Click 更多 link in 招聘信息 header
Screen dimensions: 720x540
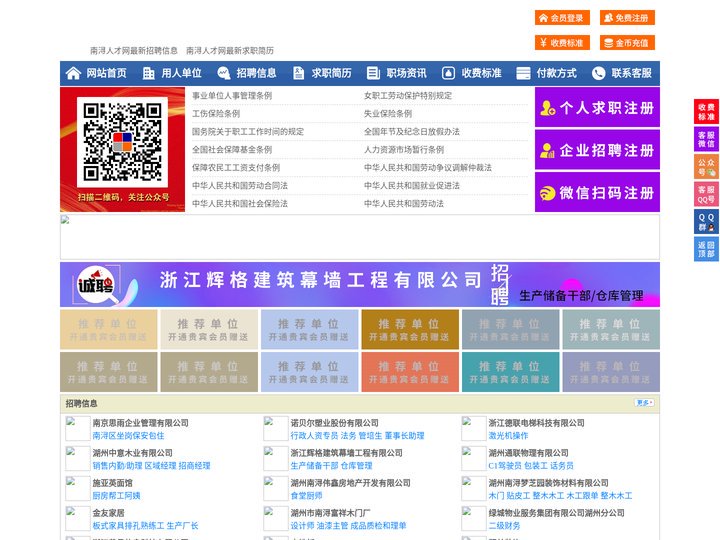644,403
